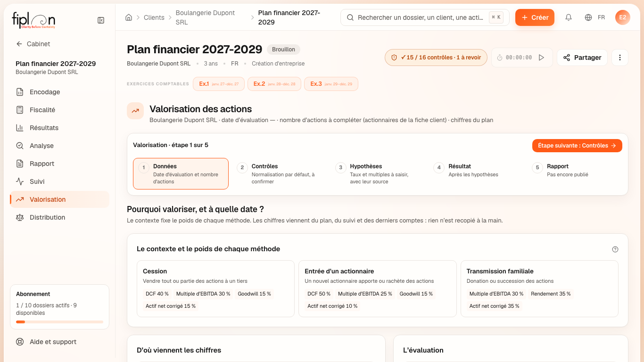This screenshot has width=644, height=362.
Task: Open Analyse section
Action: pyautogui.click(x=59, y=146)
